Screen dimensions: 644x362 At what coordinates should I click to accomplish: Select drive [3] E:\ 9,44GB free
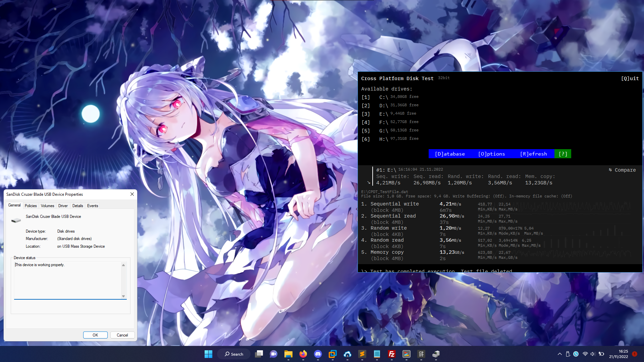[x=389, y=114]
